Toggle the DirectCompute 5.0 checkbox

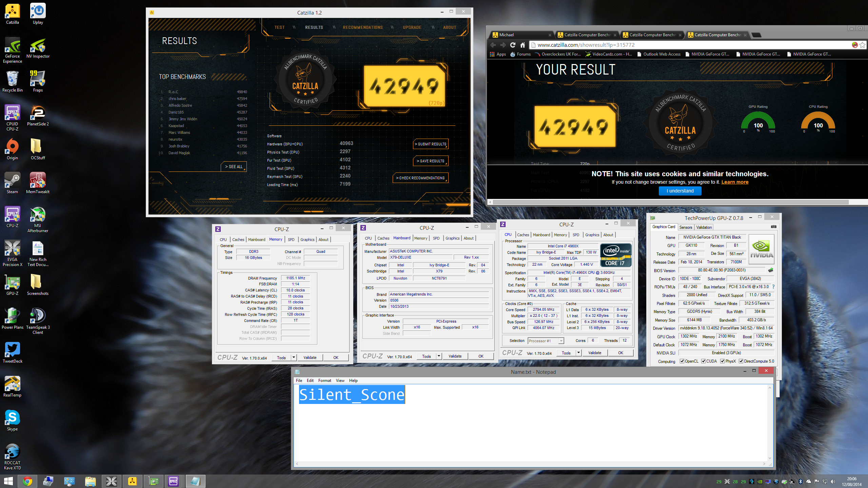741,361
